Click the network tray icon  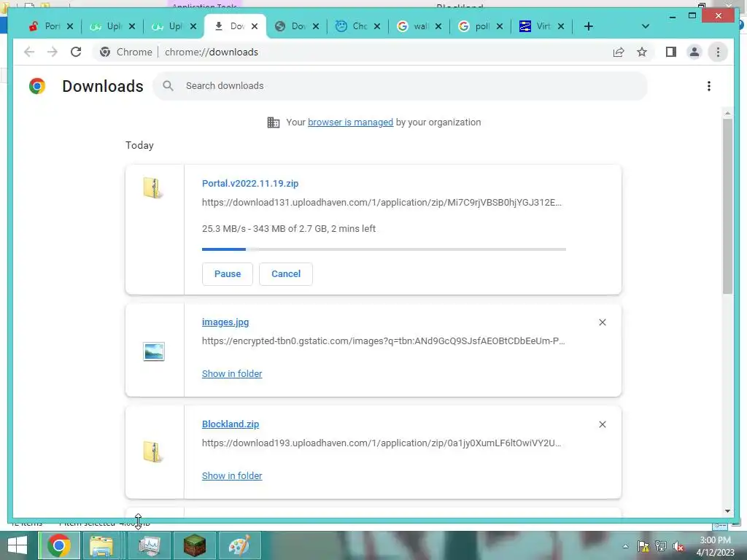[661, 546]
